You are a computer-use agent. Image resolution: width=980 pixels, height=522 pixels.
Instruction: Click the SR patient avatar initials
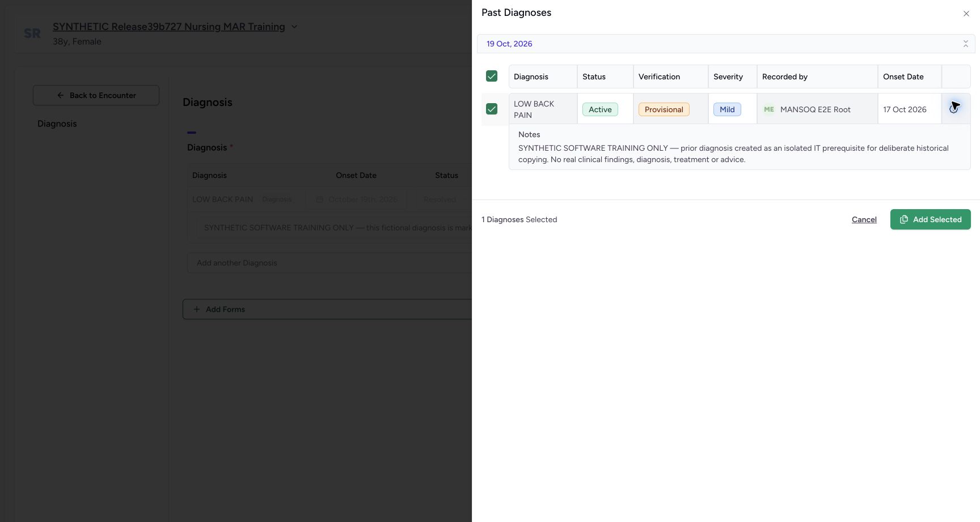tap(32, 33)
